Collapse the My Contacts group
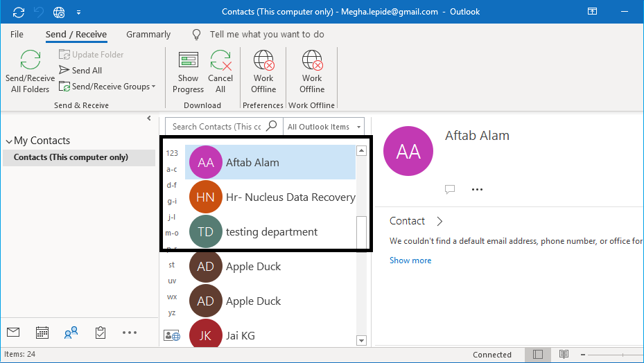The width and height of the screenshot is (644, 363). 9,141
